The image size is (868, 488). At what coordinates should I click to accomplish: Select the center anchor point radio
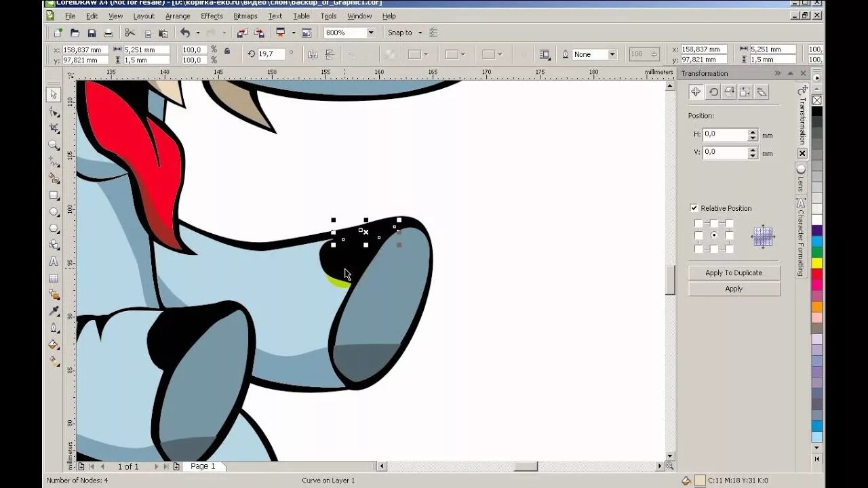(x=714, y=236)
